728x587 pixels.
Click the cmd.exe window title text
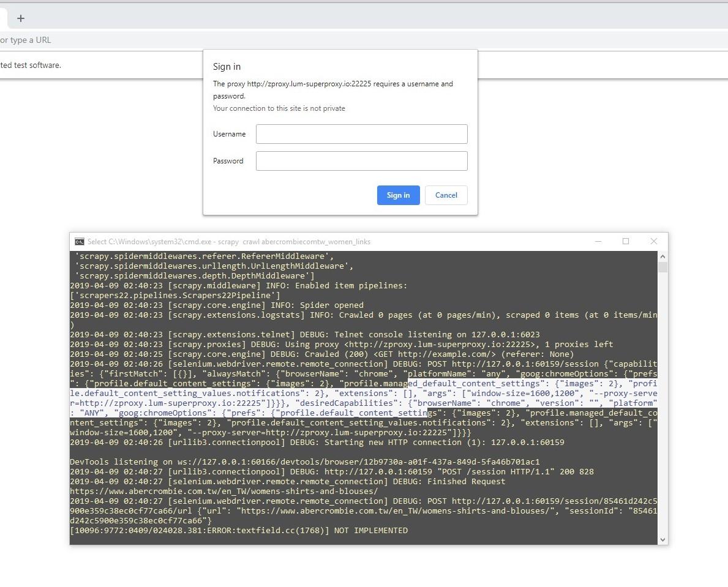[x=227, y=241]
